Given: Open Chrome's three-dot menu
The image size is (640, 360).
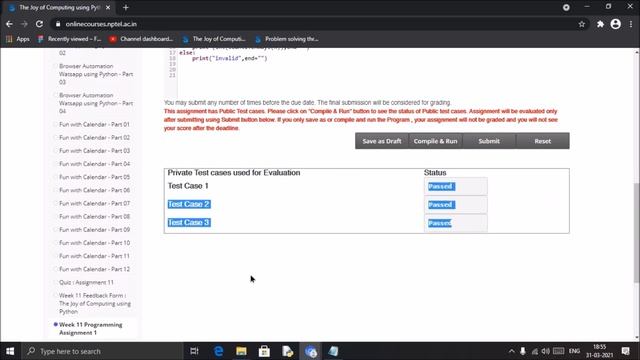Looking at the screenshot, I should click(631, 24).
